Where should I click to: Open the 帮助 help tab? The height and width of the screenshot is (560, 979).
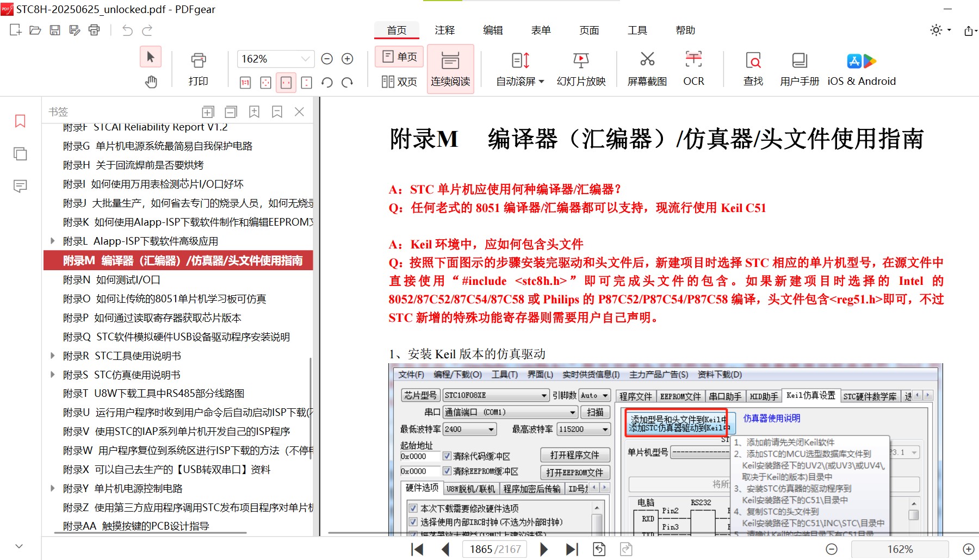(x=685, y=30)
